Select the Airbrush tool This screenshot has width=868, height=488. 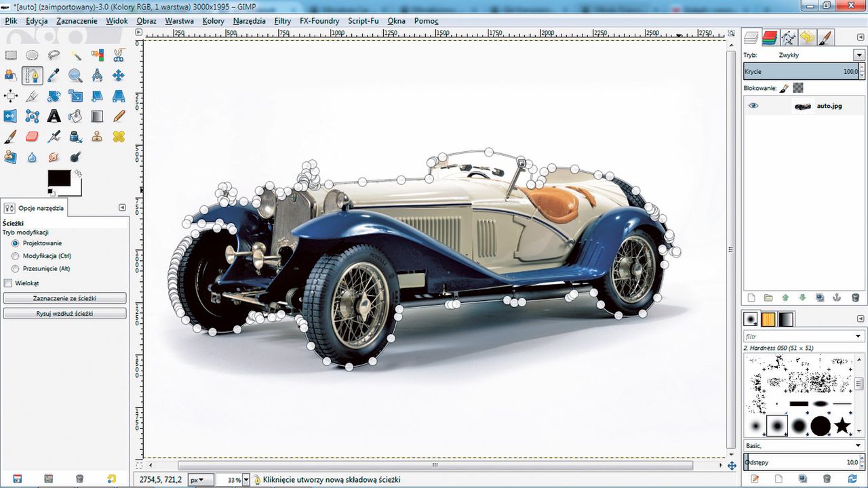tap(54, 136)
